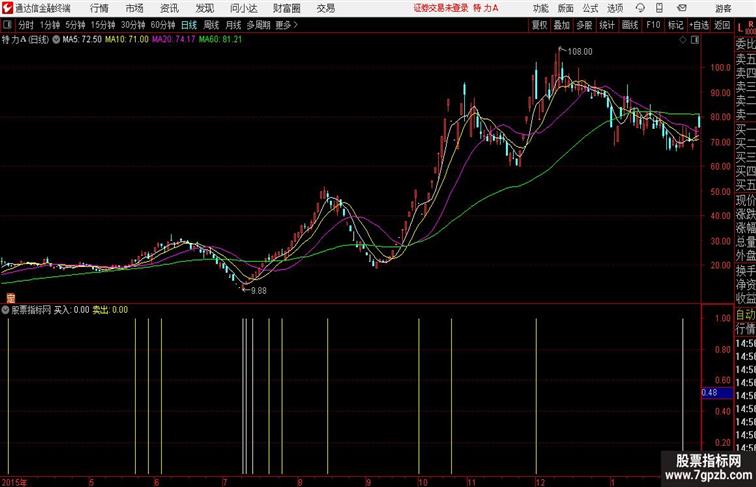Open the 功能 menu
The image size is (756, 487).
(x=541, y=8)
